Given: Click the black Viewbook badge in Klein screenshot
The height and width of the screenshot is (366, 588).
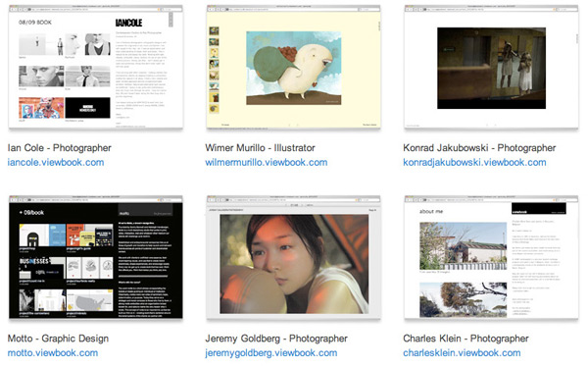Looking at the screenshot, I should pos(539,209).
